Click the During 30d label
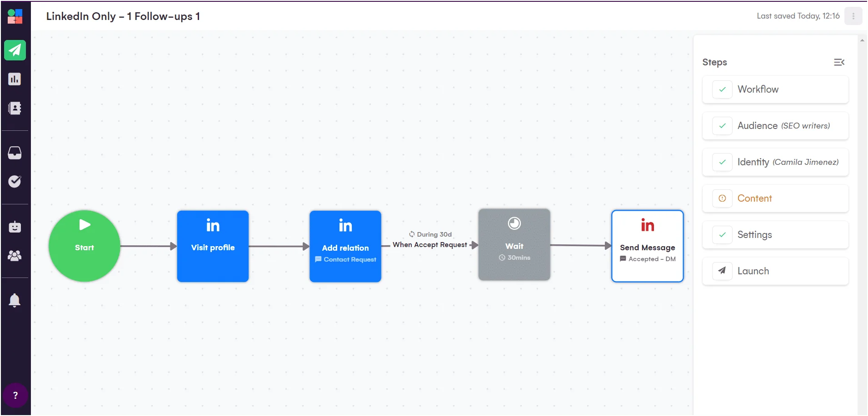Image resolution: width=868 pixels, height=416 pixels. pos(430,234)
